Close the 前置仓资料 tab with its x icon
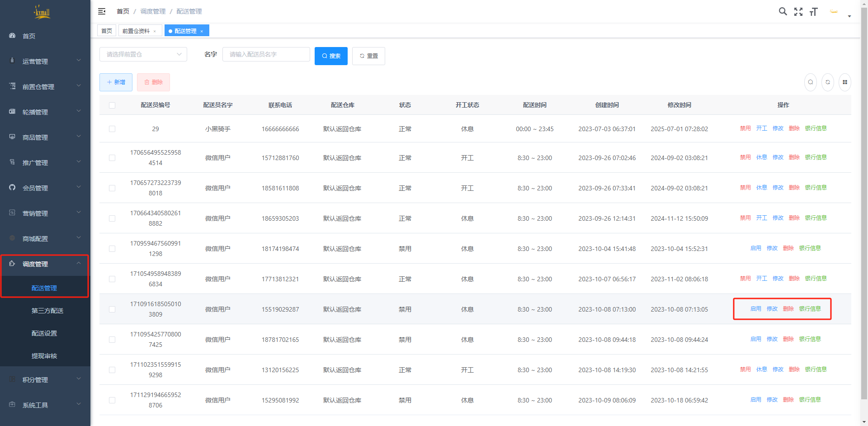868x426 pixels. tap(155, 31)
